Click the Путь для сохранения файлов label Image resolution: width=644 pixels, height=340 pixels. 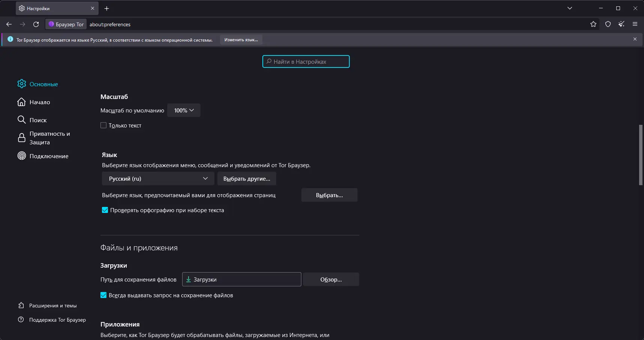[138, 280]
